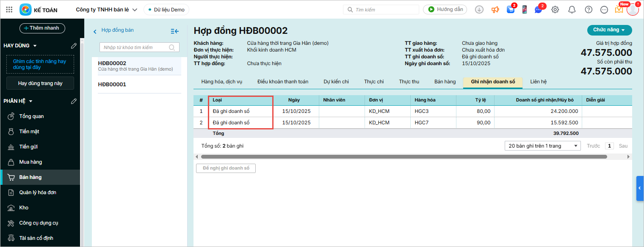This screenshot has width=644, height=247.
Task: Open the megaphone announcements icon
Action: click(495, 9)
